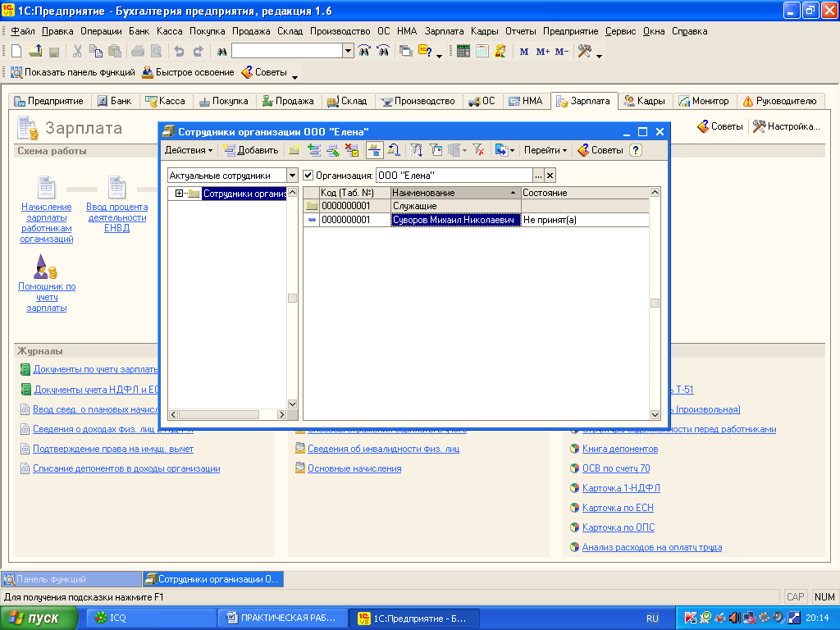Click the Mark for deletion icon with red X
This screenshot has height=630, width=840.
coord(351,151)
